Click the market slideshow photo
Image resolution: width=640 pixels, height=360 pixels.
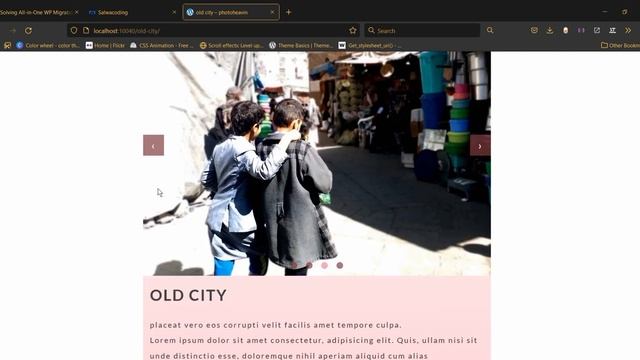click(x=317, y=163)
